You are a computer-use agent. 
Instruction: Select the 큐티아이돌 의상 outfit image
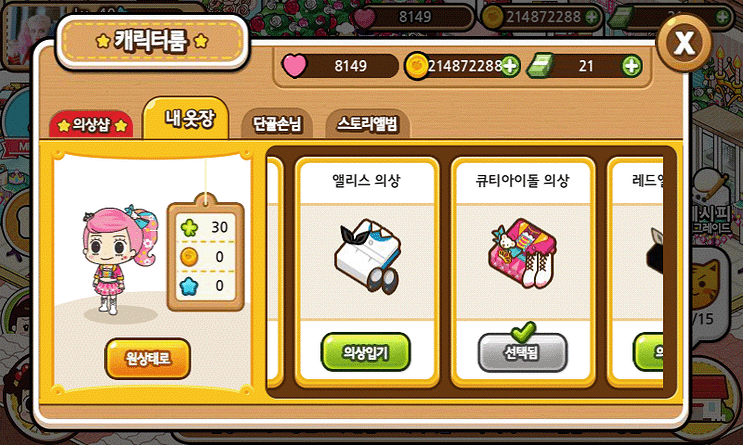tap(522, 254)
